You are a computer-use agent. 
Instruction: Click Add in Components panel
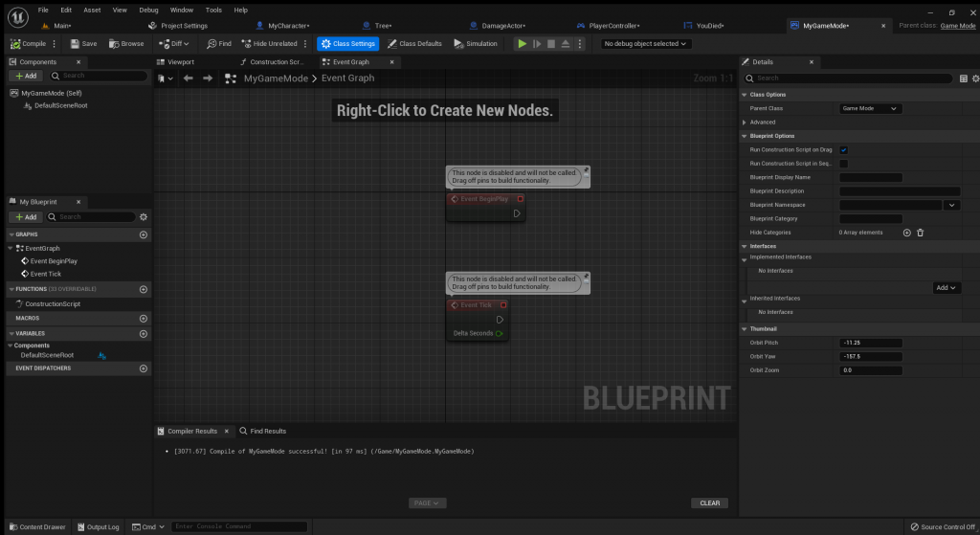click(x=26, y=76)
